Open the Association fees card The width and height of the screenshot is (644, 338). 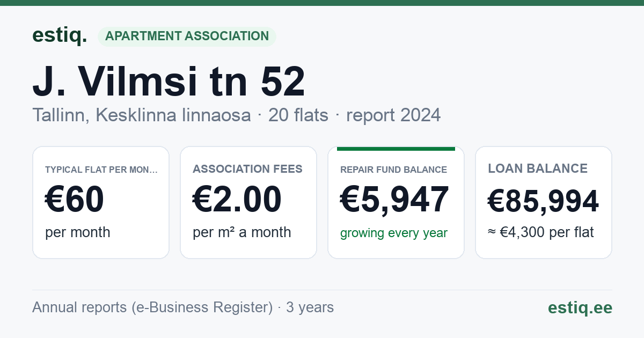pos(248,202)
